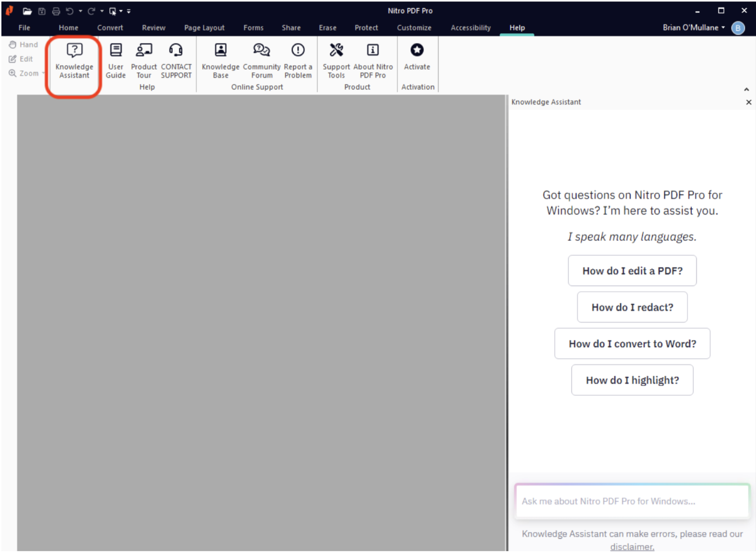Image resolution: width=756 pixels, height=554 pixels.
Task: Click the Undo arrow icon
Action: coord(70,11)
